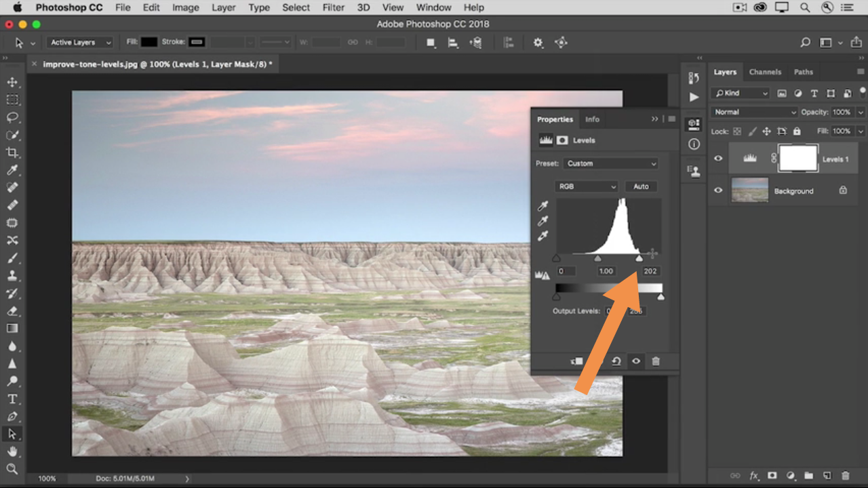Select the Hand tool
The height and width of the screenshot is (488, 868).
(x=12, y=451)
